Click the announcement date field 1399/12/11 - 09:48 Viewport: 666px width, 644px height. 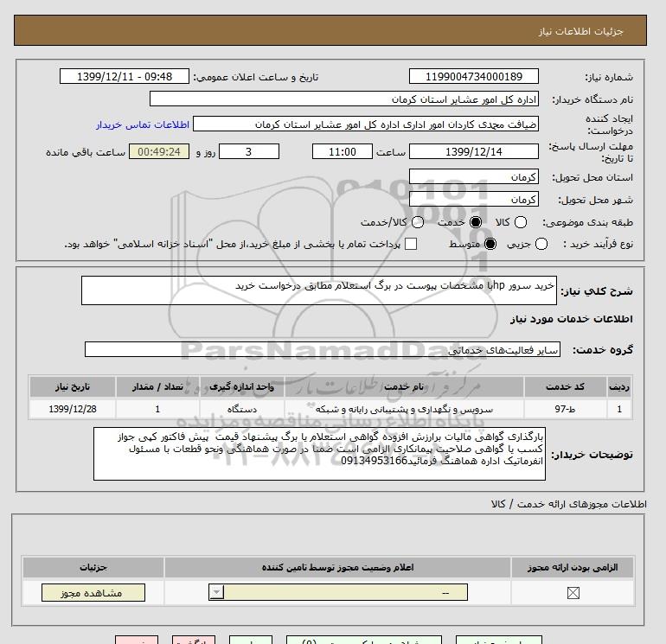click(x=125, y=76)
